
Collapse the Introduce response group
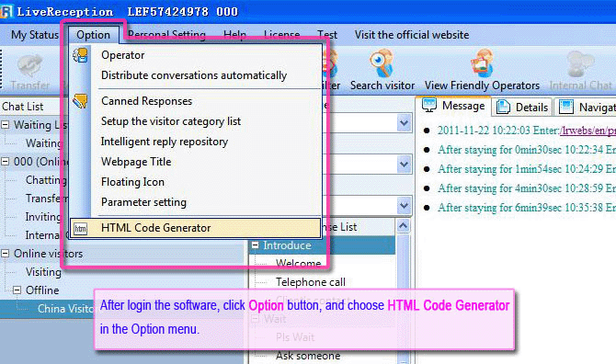(256, 245)
